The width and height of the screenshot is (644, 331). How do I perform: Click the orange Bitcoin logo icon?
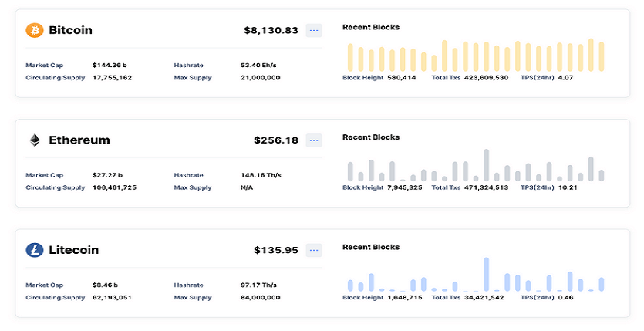[x=35, y=30]
